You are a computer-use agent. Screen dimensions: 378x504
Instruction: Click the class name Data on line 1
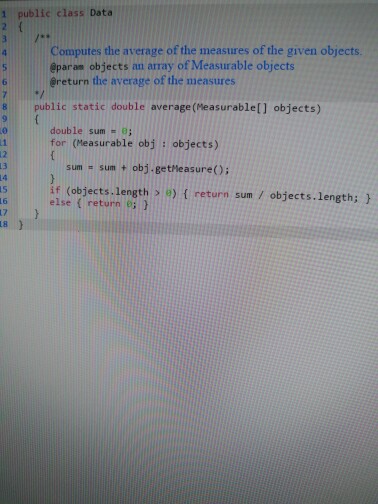tap(101, 13)
